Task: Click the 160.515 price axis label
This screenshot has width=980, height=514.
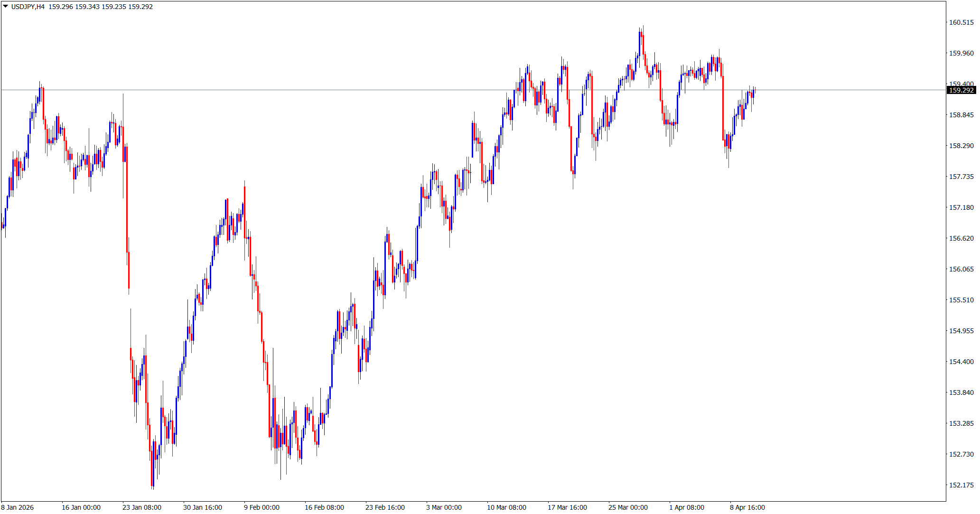Action: 961,22
